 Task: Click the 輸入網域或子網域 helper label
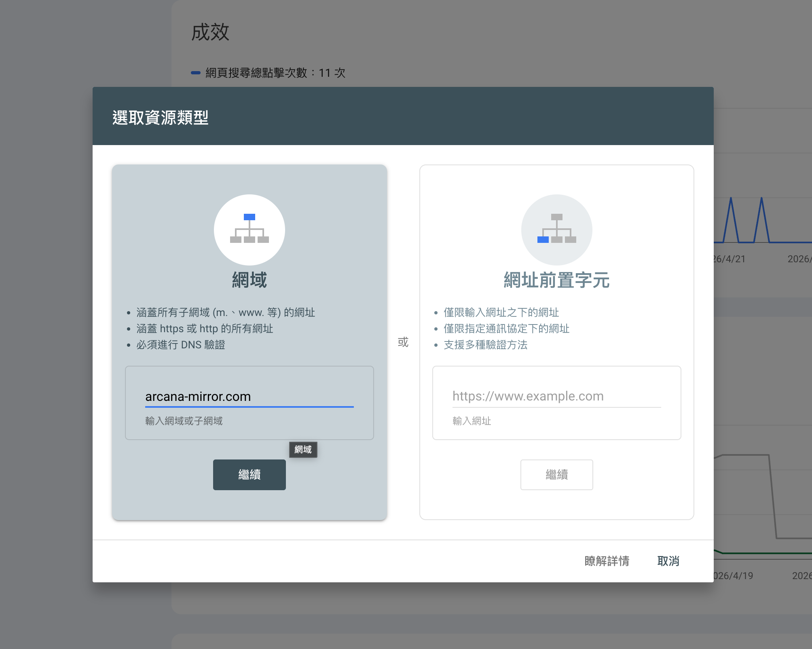[184, 421]
